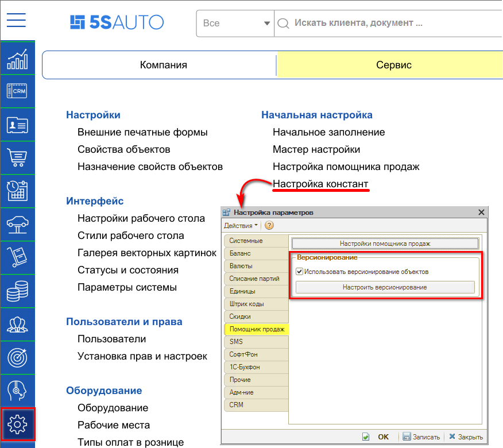This screenshot has width=503, height=448.
Task: Click the Настроить версионирование button
Action: (385, 287)
